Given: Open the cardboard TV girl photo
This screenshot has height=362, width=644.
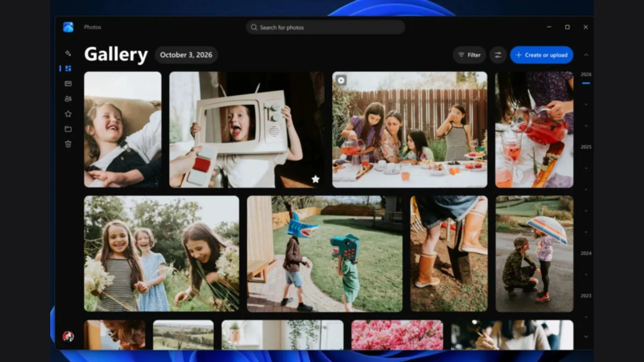Looking at the screenshot, I should (x=247, y=129).
